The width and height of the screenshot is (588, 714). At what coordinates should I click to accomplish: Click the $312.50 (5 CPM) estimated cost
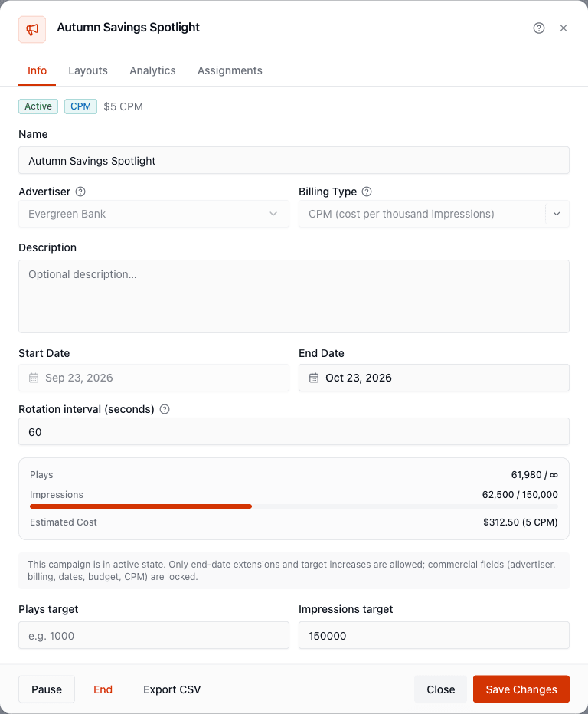tap(520, 522)
